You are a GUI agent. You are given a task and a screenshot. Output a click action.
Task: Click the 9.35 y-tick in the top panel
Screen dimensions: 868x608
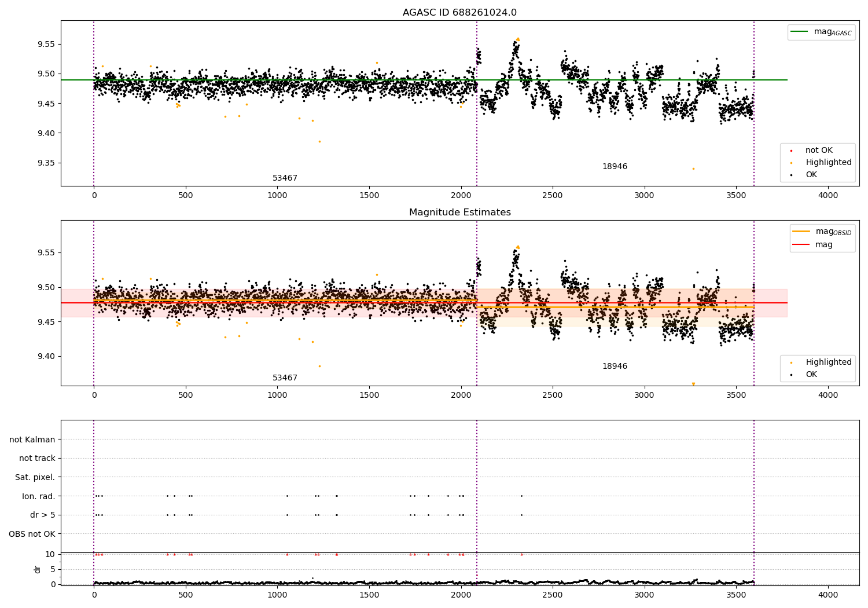pyautogui.click(x=45, y=163)
